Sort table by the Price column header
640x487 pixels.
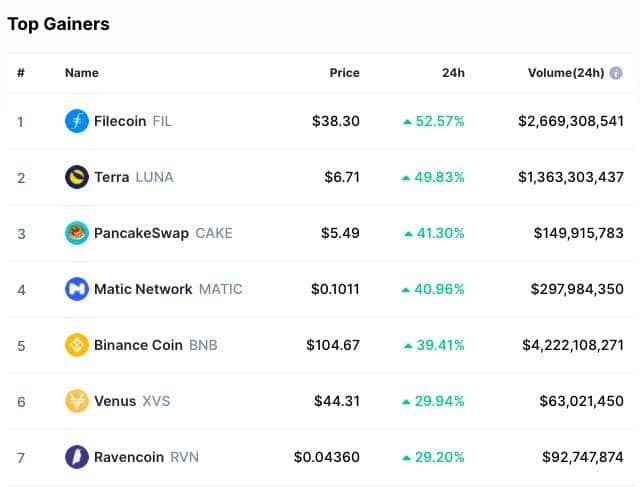(344, 73)
